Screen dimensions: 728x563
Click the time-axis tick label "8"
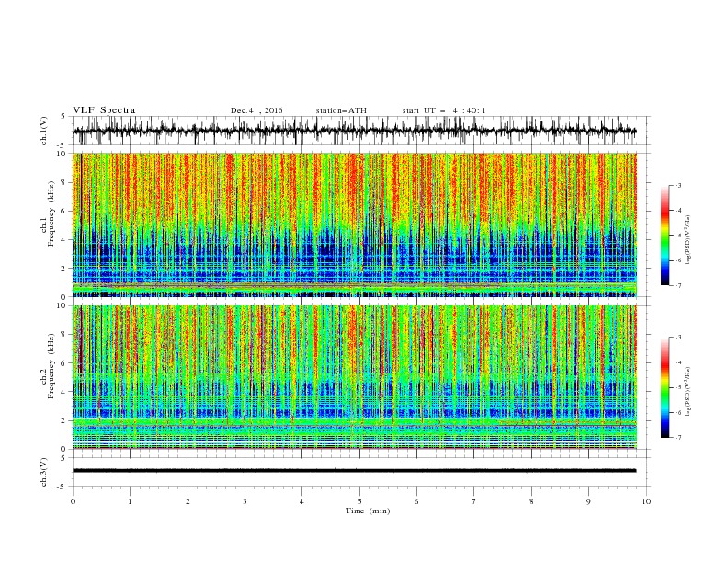click(x=531, y=501)
